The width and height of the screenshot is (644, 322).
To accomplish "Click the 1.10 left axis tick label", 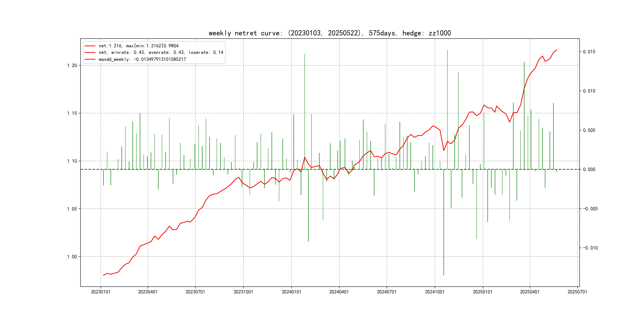I will coord(72,161).
